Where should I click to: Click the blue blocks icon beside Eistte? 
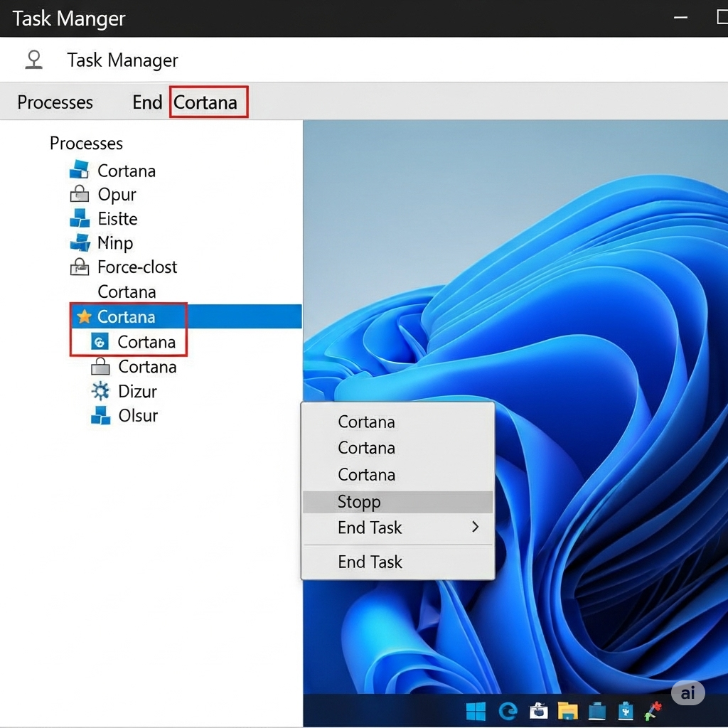(80, 218)
